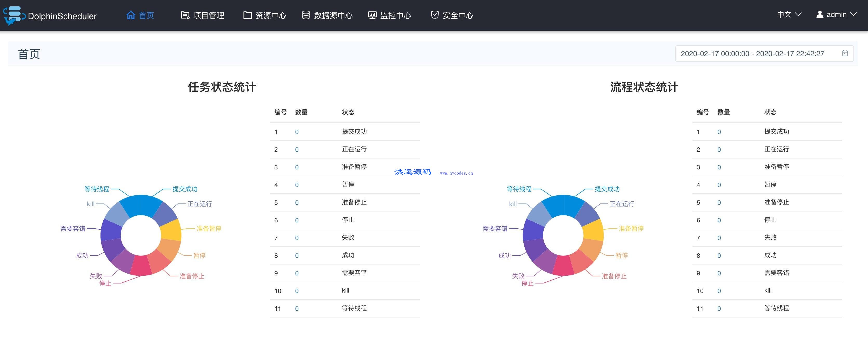Click the DolphinScheduler dolphin logo
The height and width of the screenshot is (344, 868).
coord(14,16)
